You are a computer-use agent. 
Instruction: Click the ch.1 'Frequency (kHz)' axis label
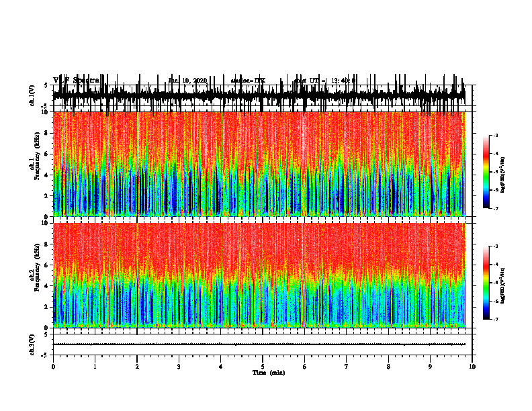38,156
